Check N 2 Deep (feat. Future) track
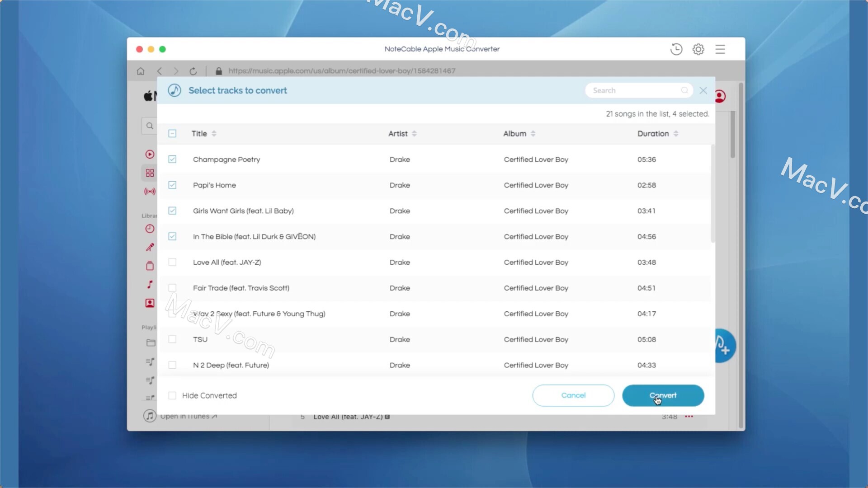Image resolution: width=868 pixels, height=488 pixels. [x=172, y=365]
